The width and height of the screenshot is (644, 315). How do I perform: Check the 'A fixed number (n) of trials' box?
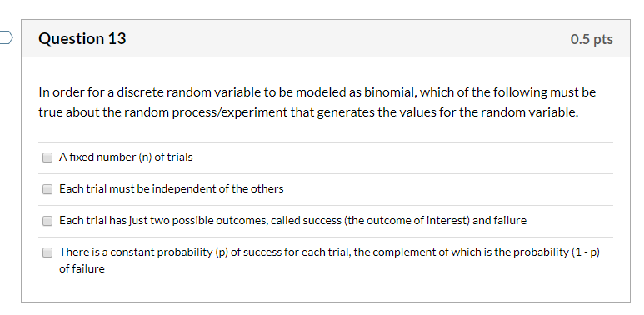click(47, 157)
